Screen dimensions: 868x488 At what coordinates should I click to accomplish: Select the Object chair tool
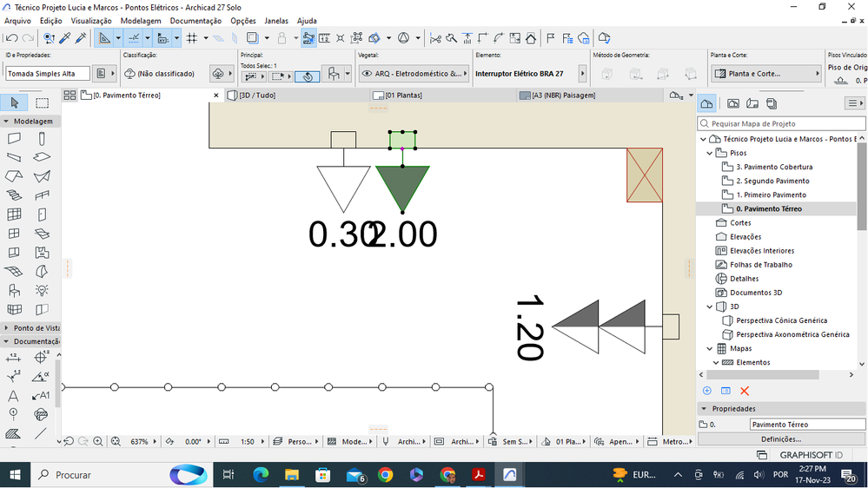[x=14, y=291]
